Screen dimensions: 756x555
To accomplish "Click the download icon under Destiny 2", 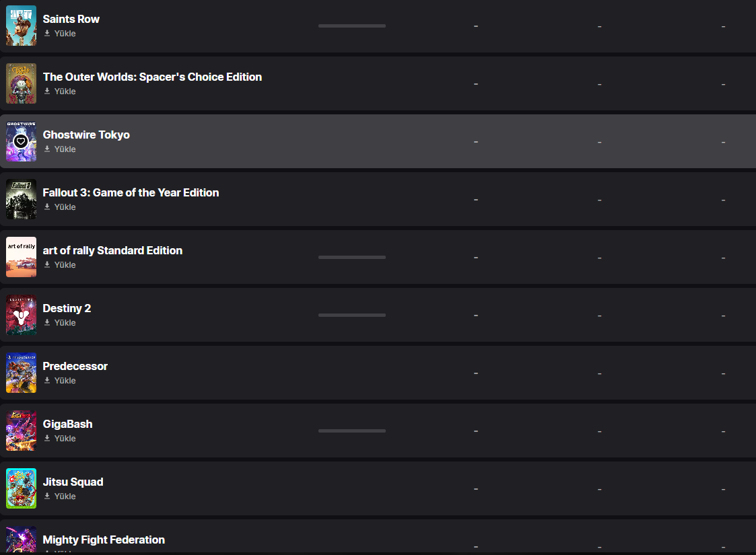I will 47,323.
